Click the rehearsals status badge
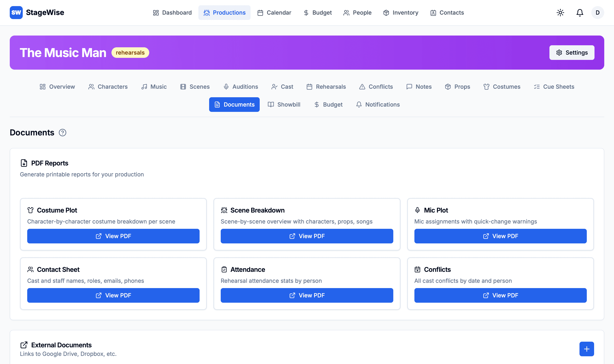This screenshot has height=364, width=614. (130, 53)
